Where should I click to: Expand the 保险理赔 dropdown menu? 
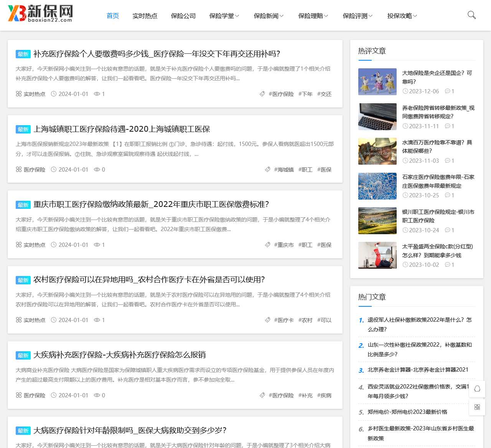tap(313, 16)
